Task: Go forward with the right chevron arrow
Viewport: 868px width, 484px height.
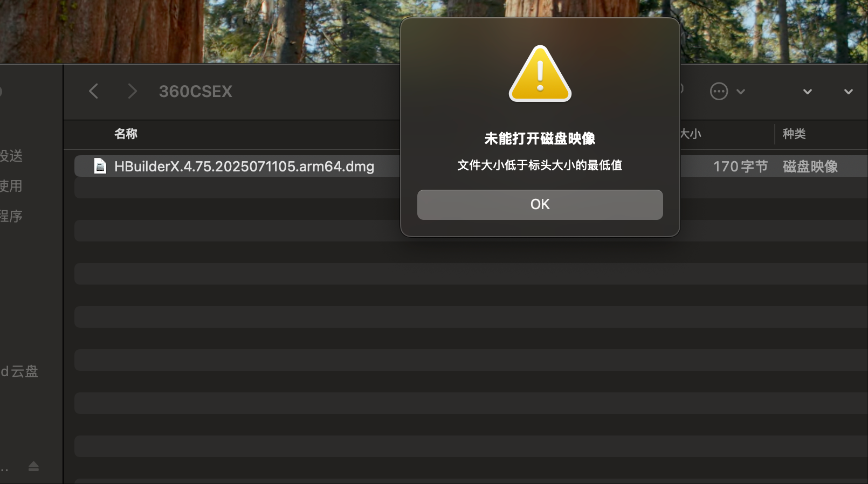Action: point(133,91)
